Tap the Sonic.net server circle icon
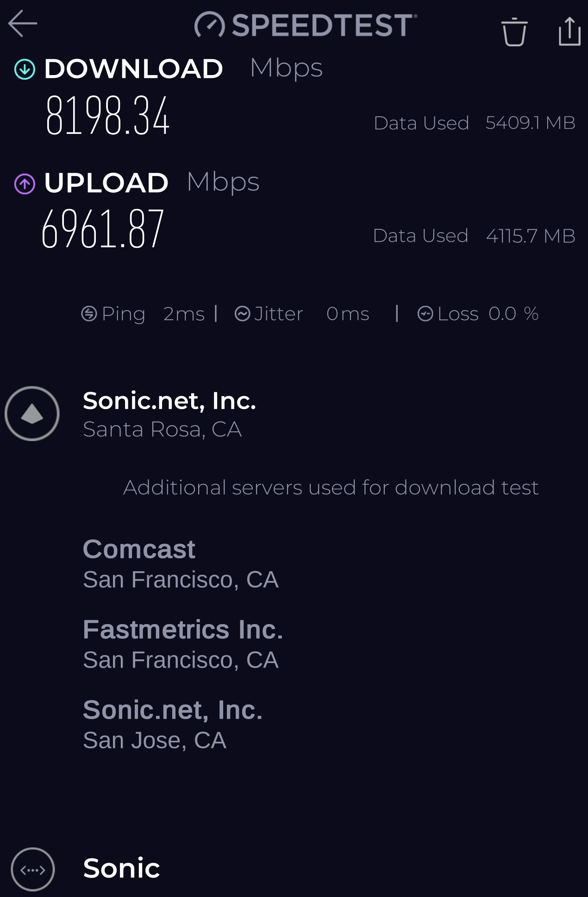This screenshot has height=897, width=588. 32,413
